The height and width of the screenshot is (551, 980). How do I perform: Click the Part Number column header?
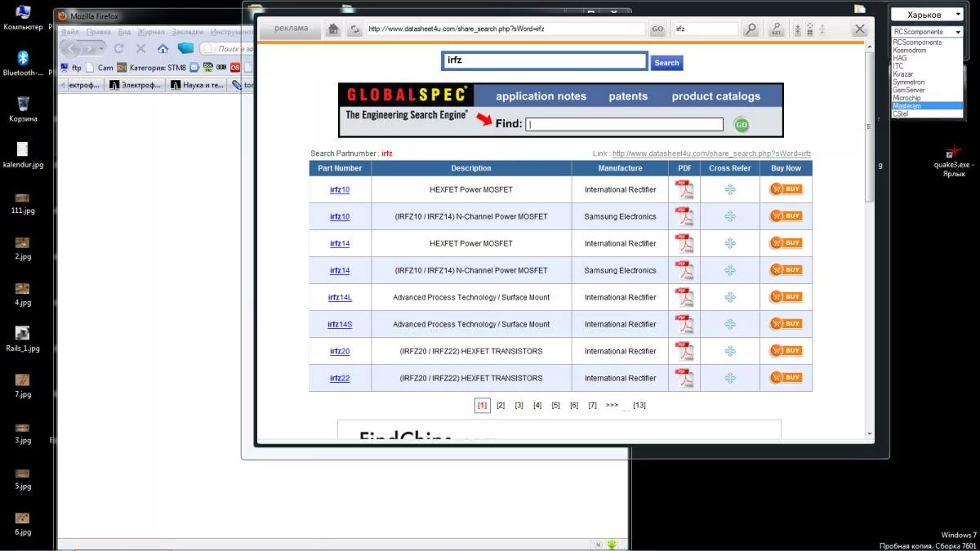pos(340,168)
